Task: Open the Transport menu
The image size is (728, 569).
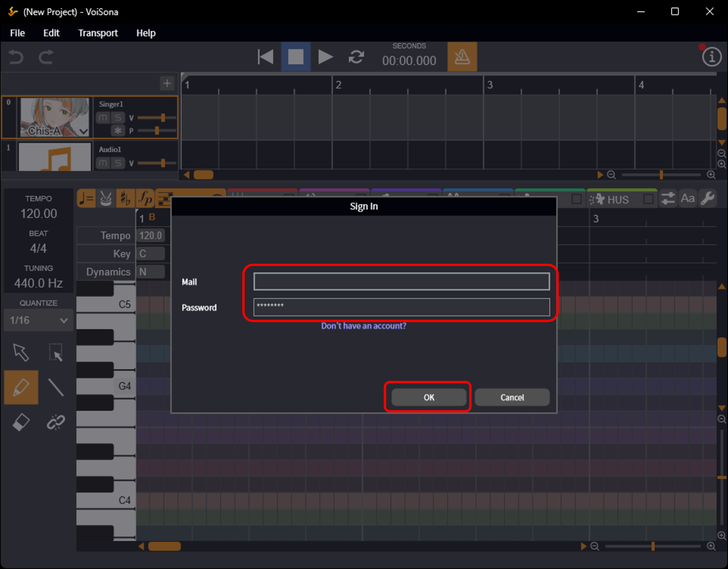Action: (x=98, y=33)
